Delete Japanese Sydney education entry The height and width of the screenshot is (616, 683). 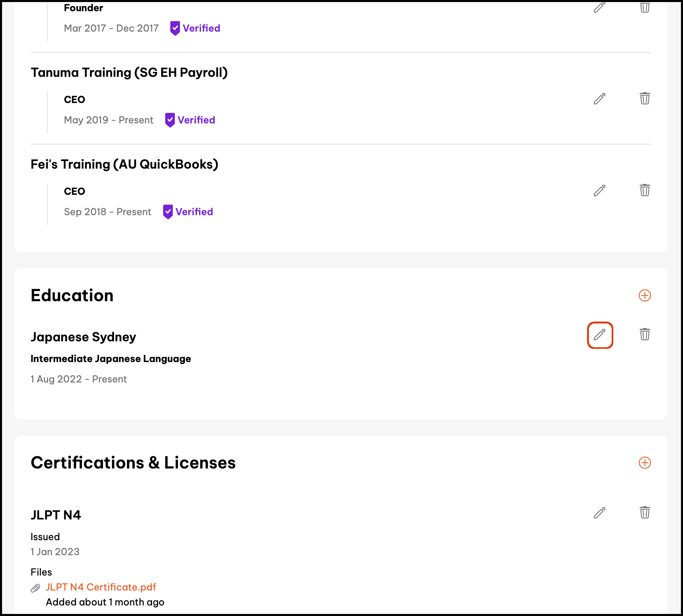pos(645,335)
